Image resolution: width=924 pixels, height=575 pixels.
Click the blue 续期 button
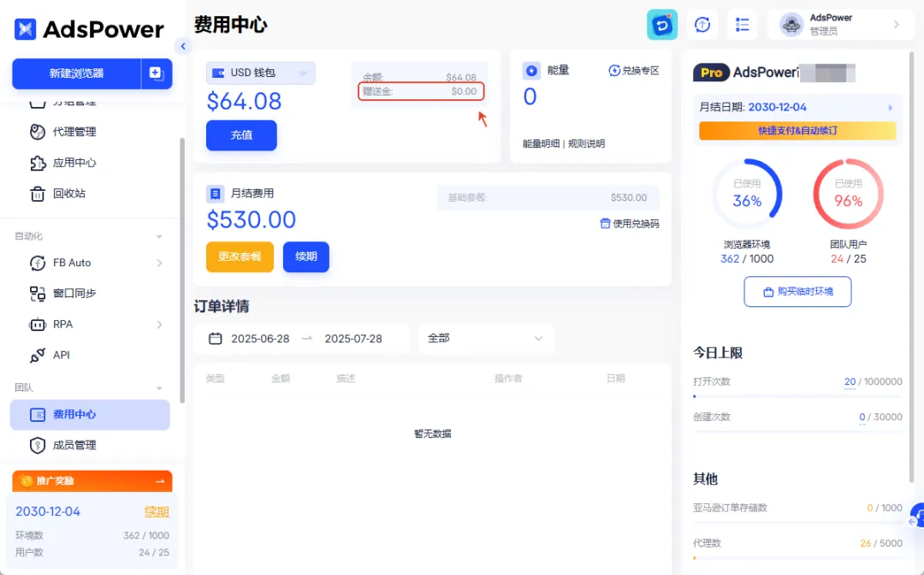(305, 257)
